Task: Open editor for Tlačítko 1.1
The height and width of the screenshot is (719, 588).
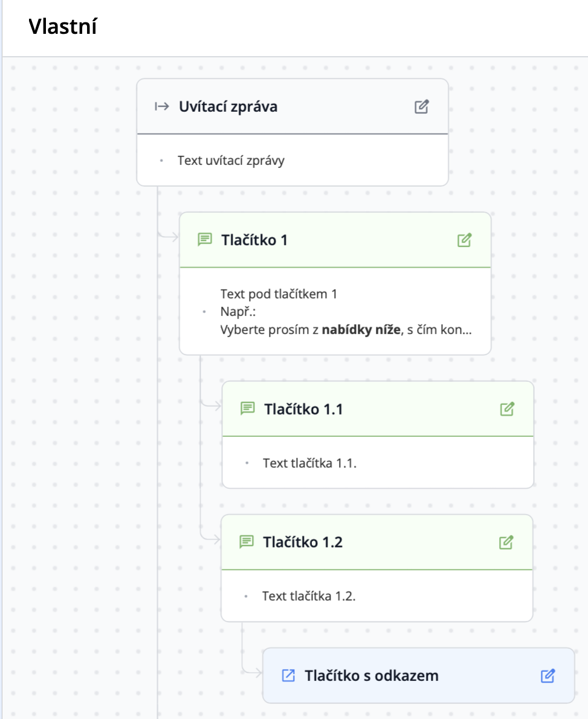Action: tap(507, 409)
